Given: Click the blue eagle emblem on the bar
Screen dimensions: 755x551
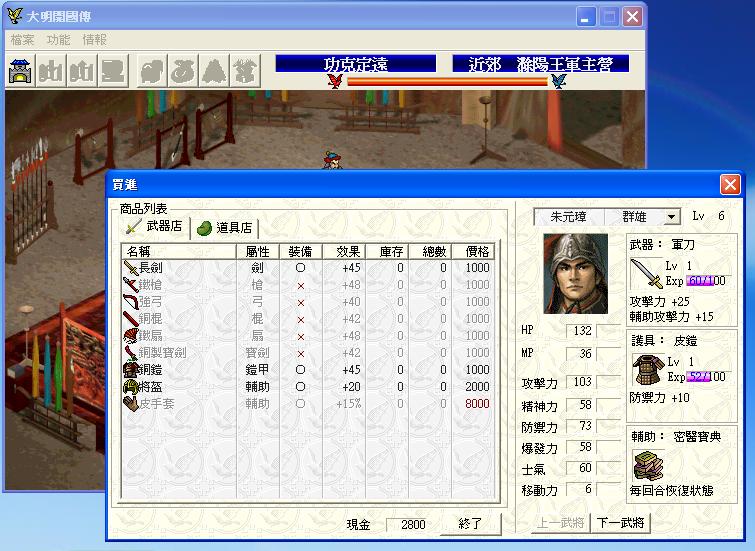Looking at the screenshot, I should (x=559, y=81).
